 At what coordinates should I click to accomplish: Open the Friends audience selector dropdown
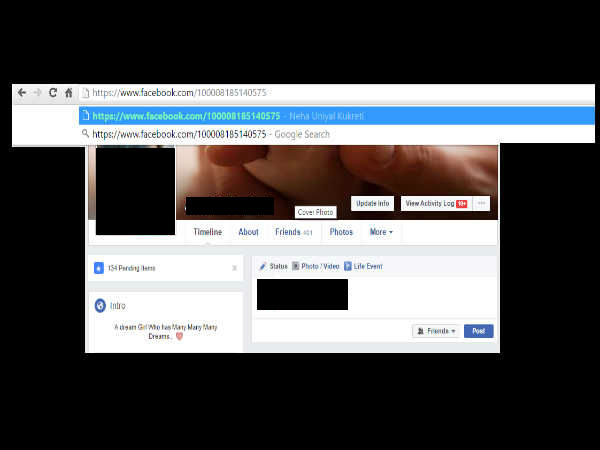click(x=435, y=331)
